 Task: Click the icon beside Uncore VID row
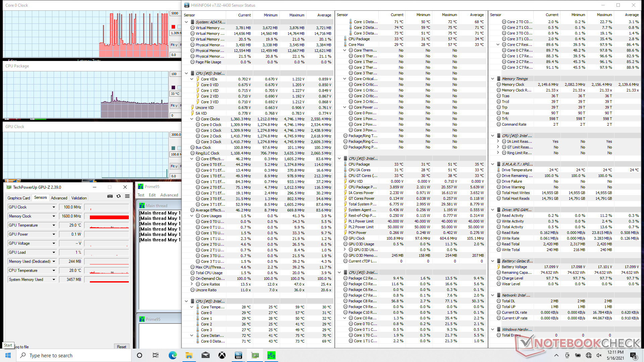[x=193, y=108]
